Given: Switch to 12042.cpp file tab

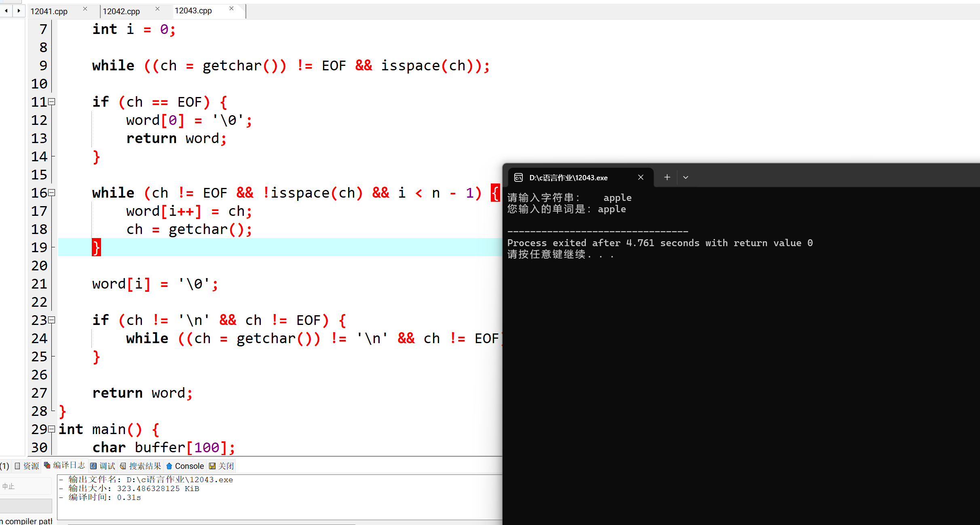Looking at the screenshot, I should [121, 11].
